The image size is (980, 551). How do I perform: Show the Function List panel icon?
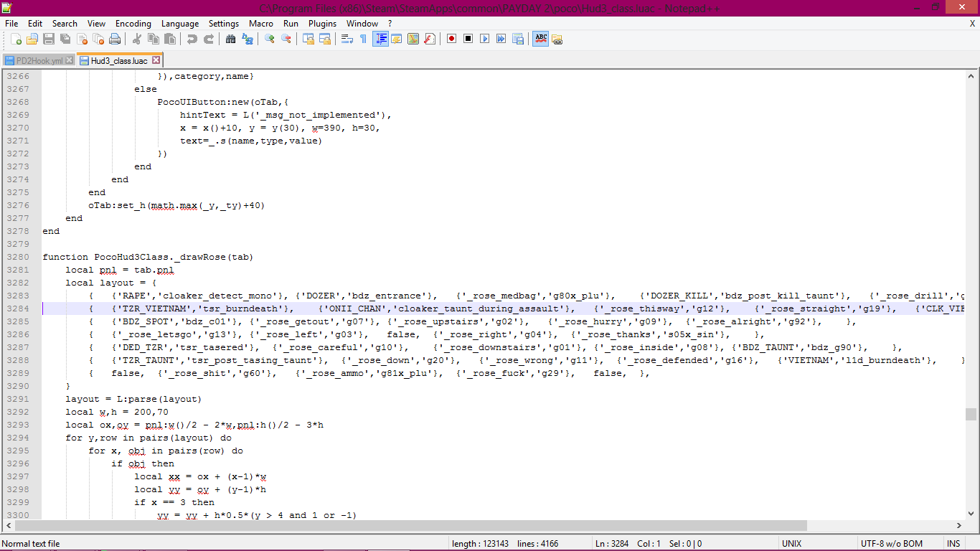(x=429, y=39)
